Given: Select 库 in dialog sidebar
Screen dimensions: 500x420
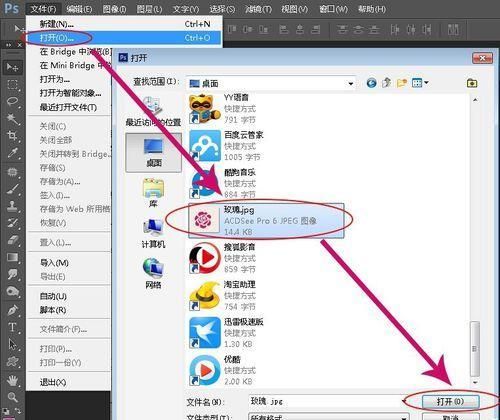Looking at the screenshot, I should pyautogui.click(x=153, y=193).
